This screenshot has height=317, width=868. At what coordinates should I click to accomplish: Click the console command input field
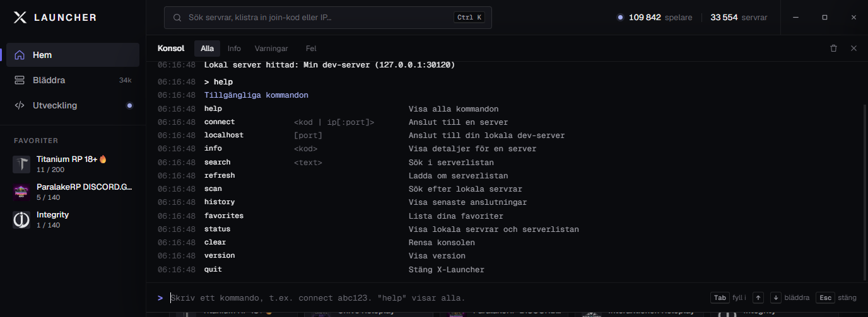coord(435,297)
